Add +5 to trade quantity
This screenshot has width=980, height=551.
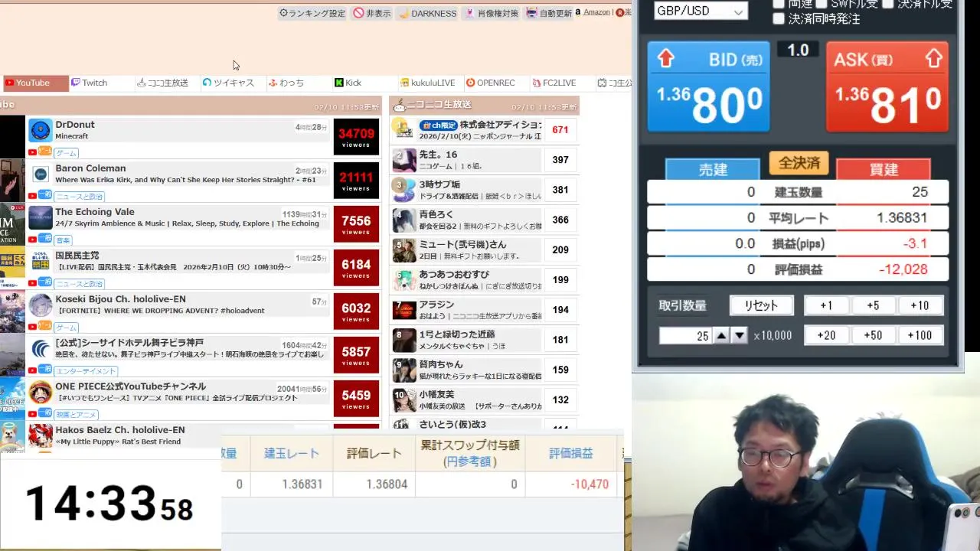click(x=873, y=305)
